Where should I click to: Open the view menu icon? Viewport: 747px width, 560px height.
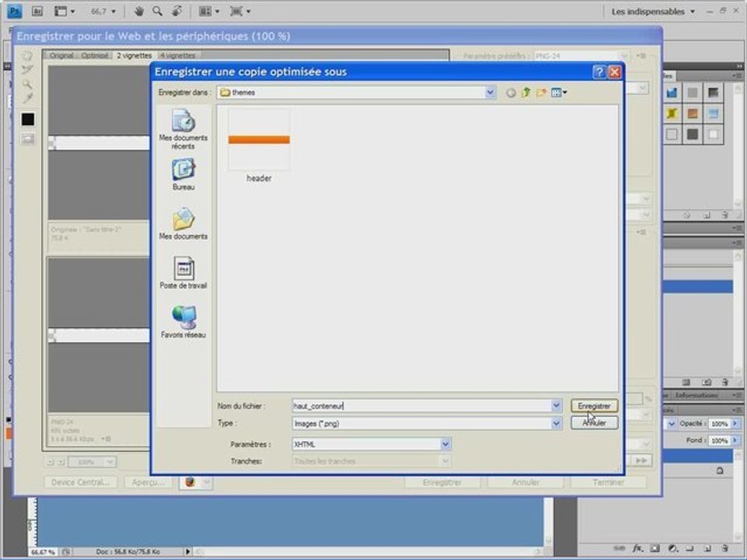click(559, 93)
